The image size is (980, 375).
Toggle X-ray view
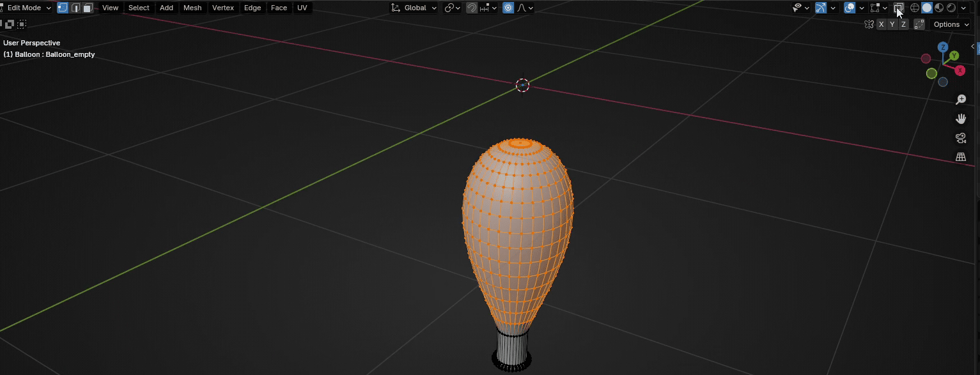click(899, 8)
